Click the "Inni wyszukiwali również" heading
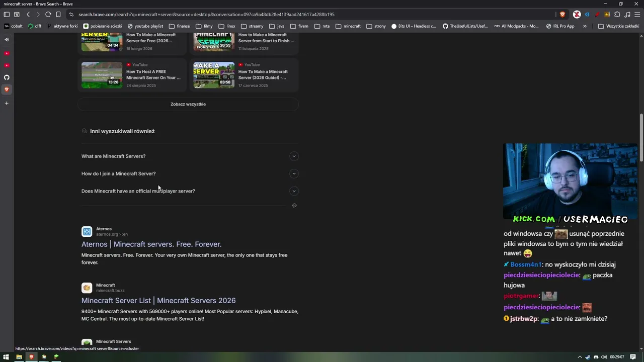644x362 pixels. (x=122, y=131)
